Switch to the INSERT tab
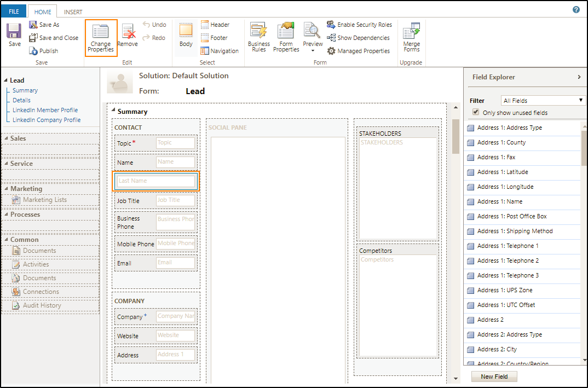The width and height of the screenshot is (588, 388). tap(73, 12)
